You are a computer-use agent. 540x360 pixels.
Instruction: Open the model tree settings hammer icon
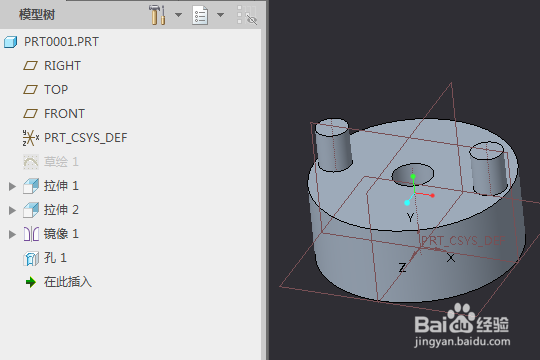pos(157,15)
